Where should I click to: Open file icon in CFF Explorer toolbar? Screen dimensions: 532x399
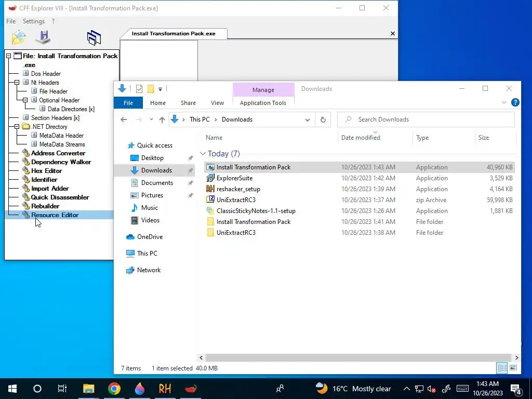18,37
